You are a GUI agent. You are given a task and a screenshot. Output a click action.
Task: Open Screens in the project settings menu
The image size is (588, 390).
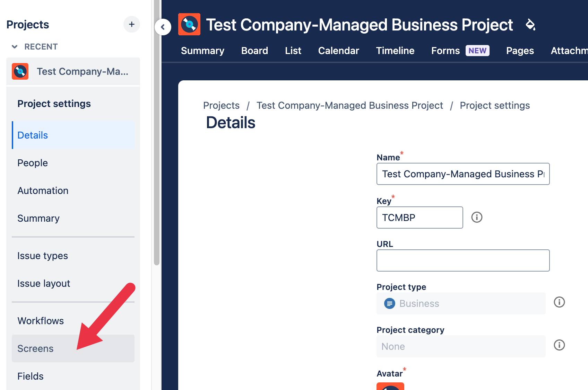tap(35, 348)
